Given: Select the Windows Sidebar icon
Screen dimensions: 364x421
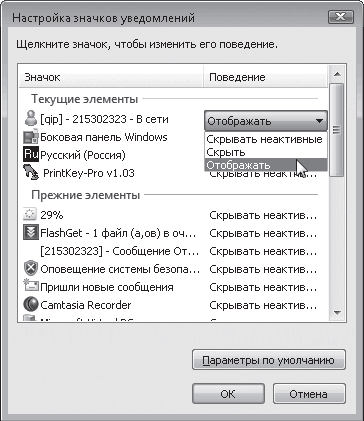Looking at the screenshot, I should pyautogui.click(x=31, y=137).
